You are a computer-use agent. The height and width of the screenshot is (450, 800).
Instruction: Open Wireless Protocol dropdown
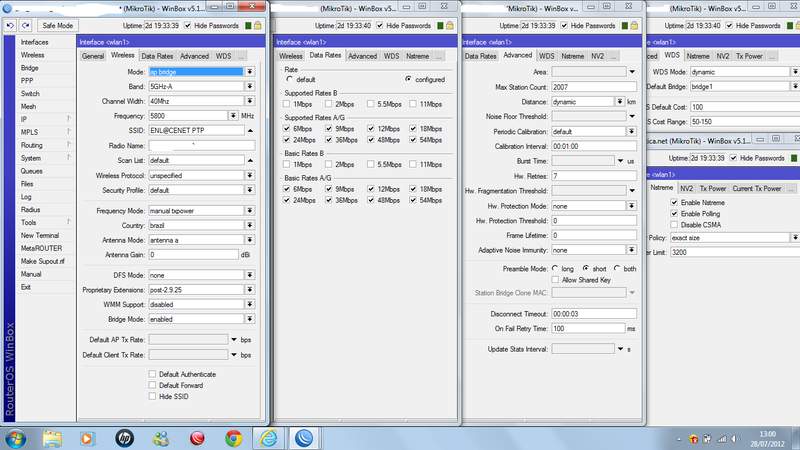250,176
